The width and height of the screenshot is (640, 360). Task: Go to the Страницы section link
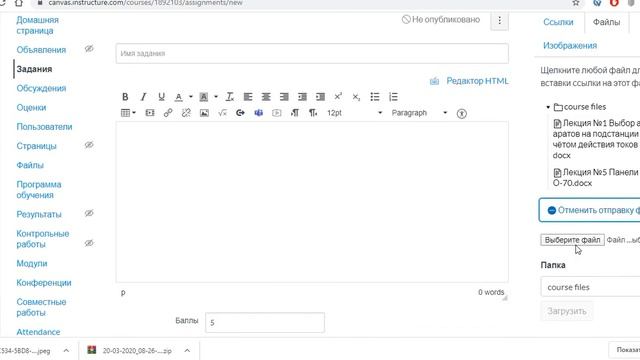tap(36, 146)
